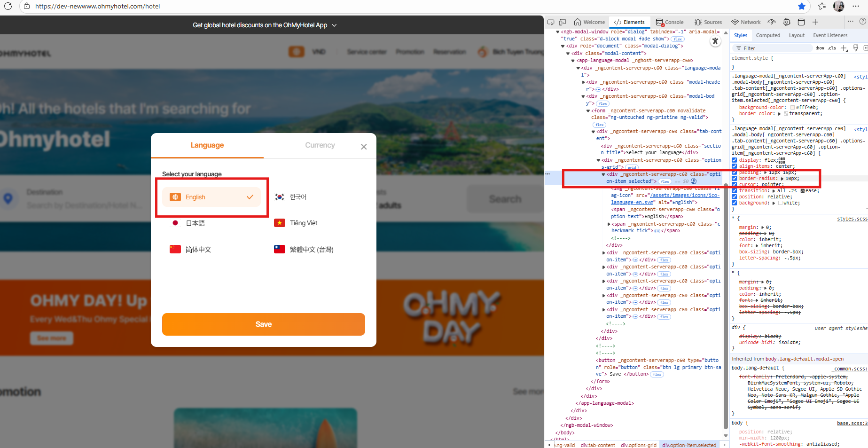Focus the Styles Filter input field
The height and width of the screenshot is (448, 868).
(x=773, y=48)
